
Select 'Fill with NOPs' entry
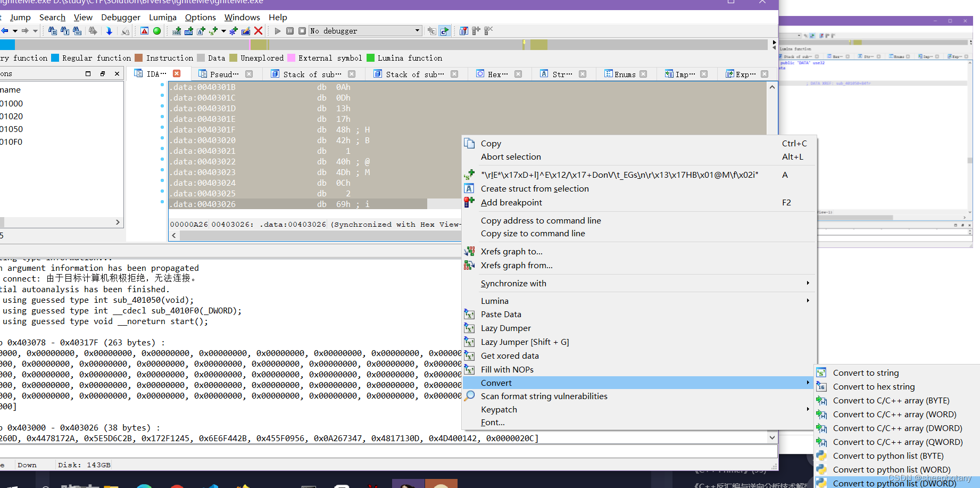pyautogui.click(x=639, y=369)
